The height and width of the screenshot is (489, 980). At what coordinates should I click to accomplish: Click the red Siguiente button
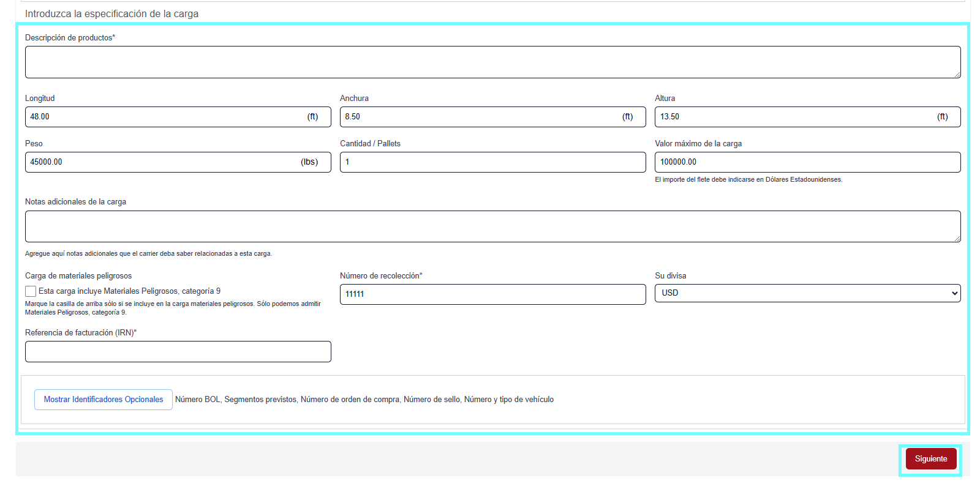click(930, 459)
